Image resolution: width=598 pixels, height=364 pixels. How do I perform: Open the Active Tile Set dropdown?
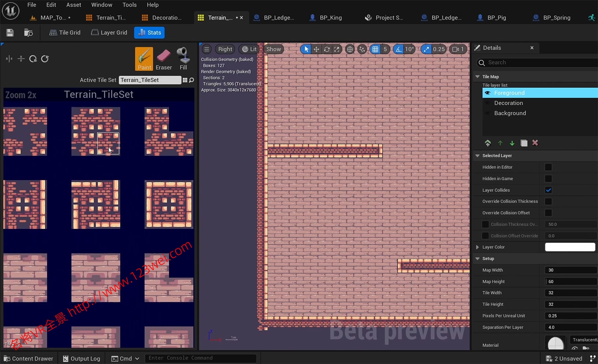149,80
